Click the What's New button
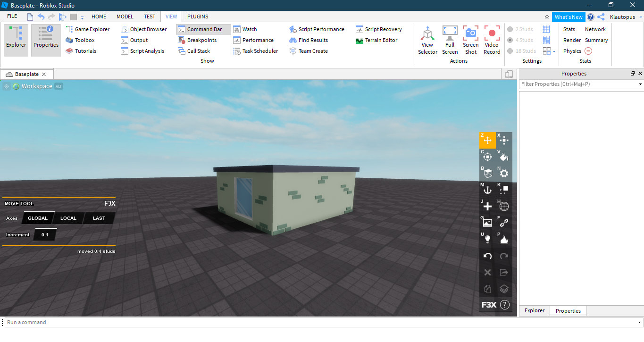The image size is (644, 342). (x=569, y=17)
